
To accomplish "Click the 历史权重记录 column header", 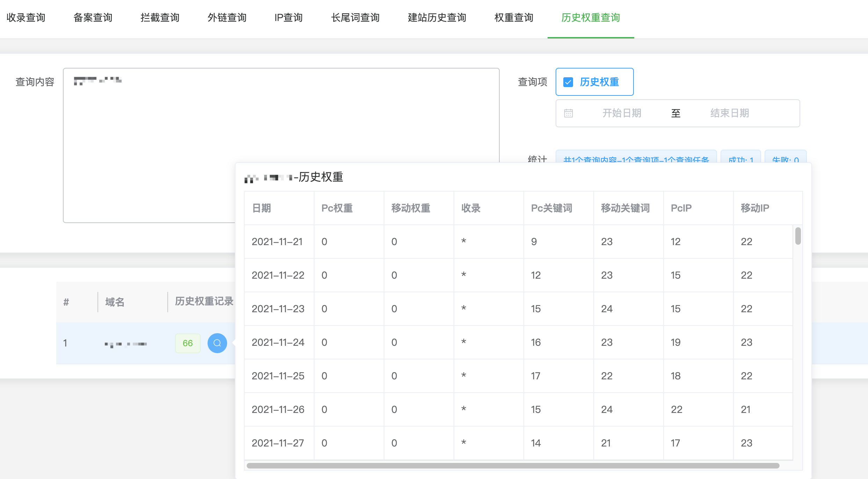I will point(204,301).
